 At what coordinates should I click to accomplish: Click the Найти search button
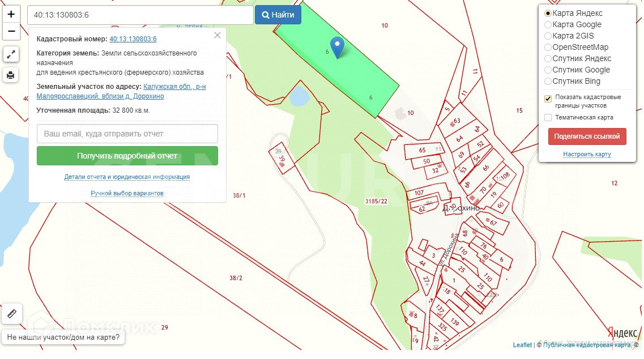[278, 15]
